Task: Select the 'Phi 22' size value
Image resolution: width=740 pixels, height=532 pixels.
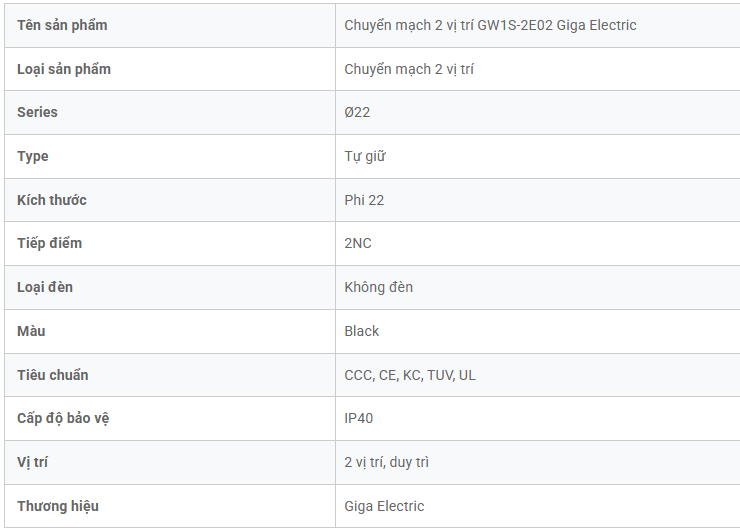Action: pos(364,200)
